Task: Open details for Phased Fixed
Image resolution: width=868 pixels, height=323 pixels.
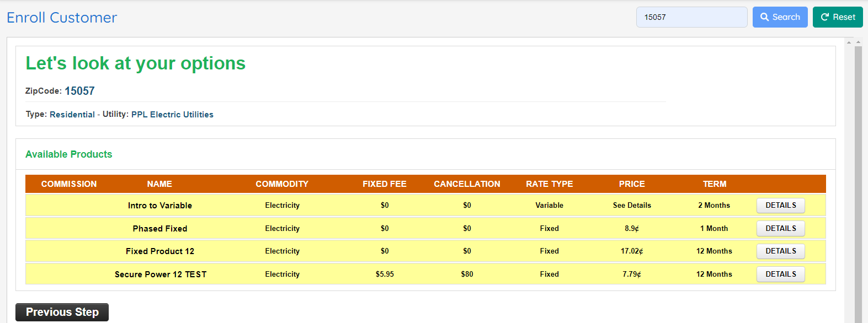Action: [781, 228]
